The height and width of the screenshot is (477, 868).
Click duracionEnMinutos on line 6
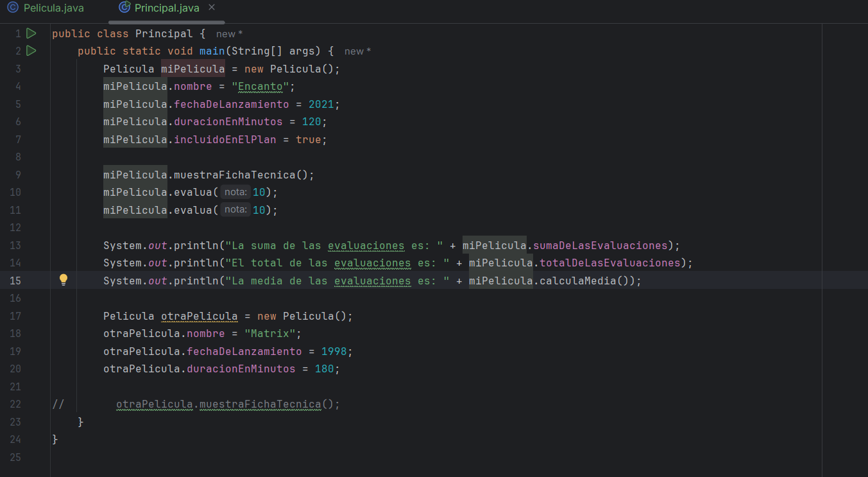click(x=228, y=121)
